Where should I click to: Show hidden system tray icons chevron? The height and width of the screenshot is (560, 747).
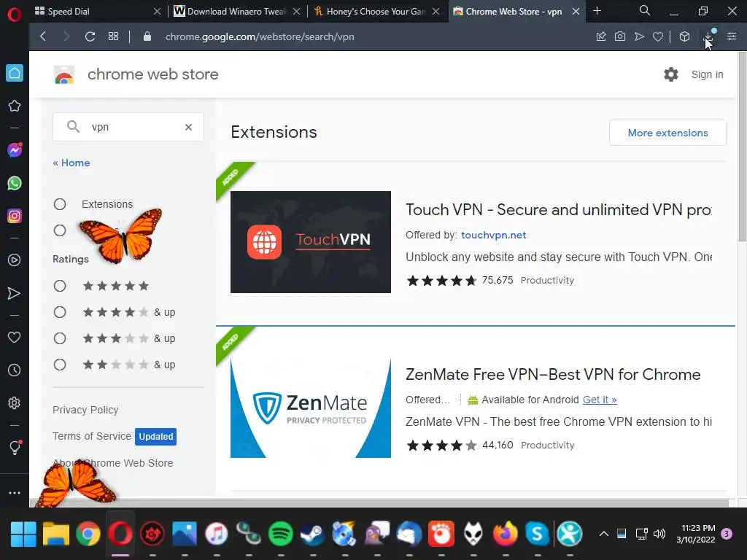pyautogui.click(x=603, y=534)
